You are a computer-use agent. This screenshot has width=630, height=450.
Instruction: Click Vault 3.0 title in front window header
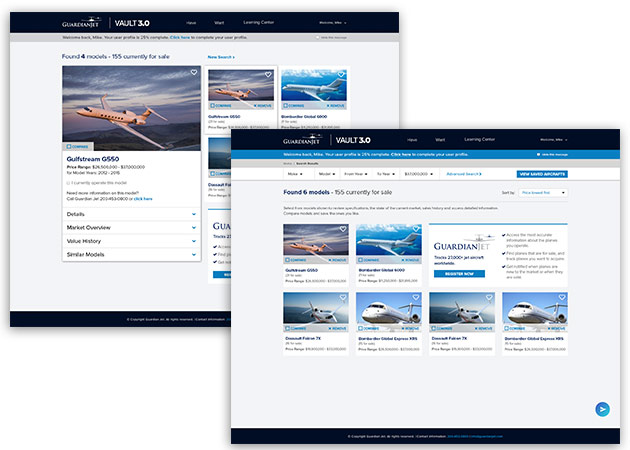point(353,140)
